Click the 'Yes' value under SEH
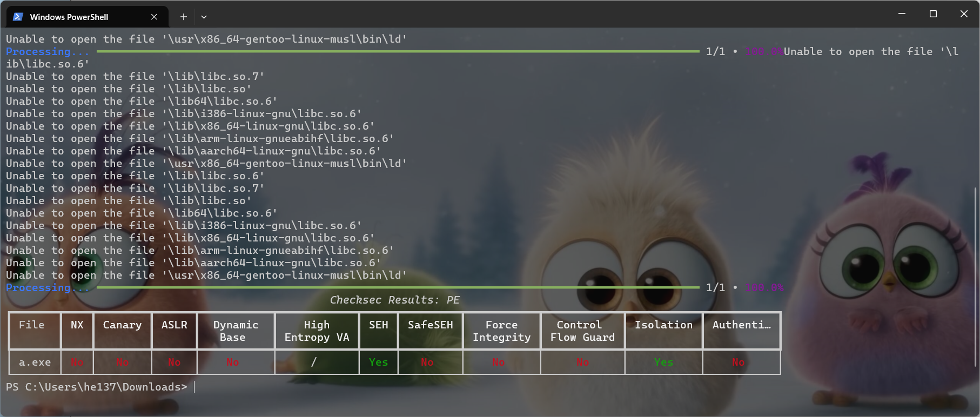 coord(379,362)
